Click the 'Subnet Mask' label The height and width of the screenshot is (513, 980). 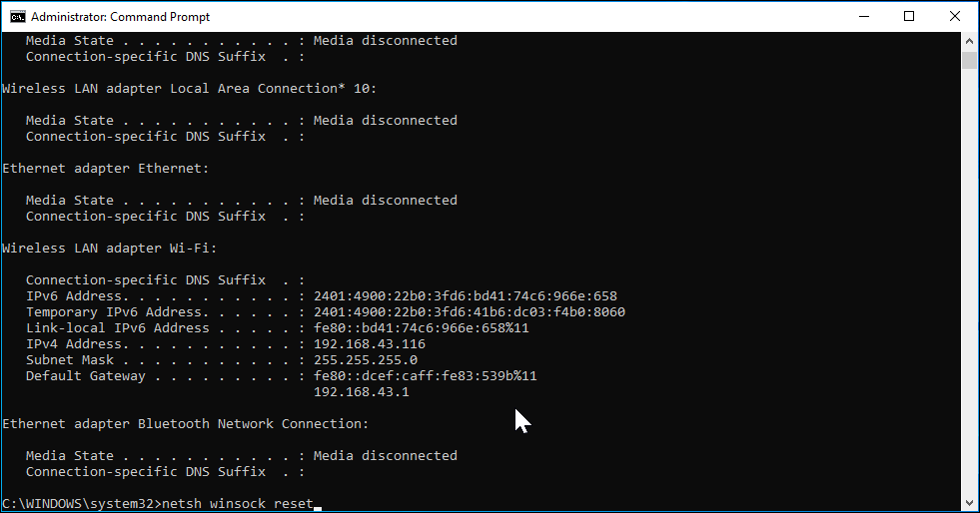(70, 360)
